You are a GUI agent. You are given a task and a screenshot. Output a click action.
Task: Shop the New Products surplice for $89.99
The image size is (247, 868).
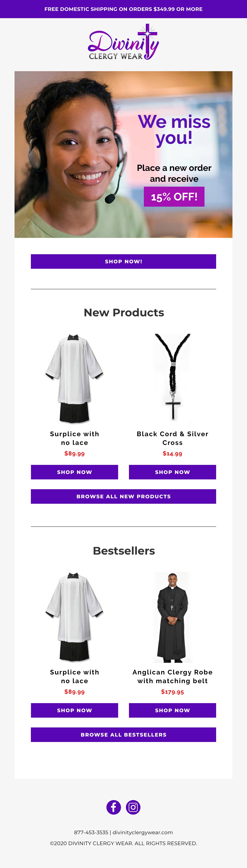tap(74, 472)
